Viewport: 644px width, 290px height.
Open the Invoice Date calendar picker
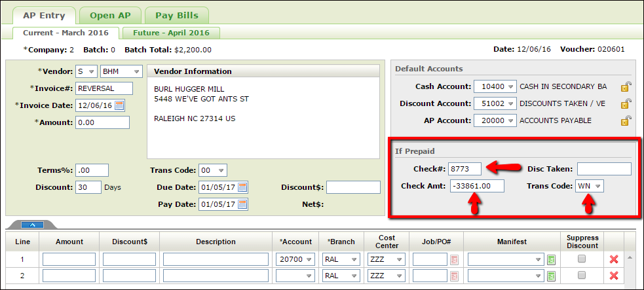click(x=119, y=105)
